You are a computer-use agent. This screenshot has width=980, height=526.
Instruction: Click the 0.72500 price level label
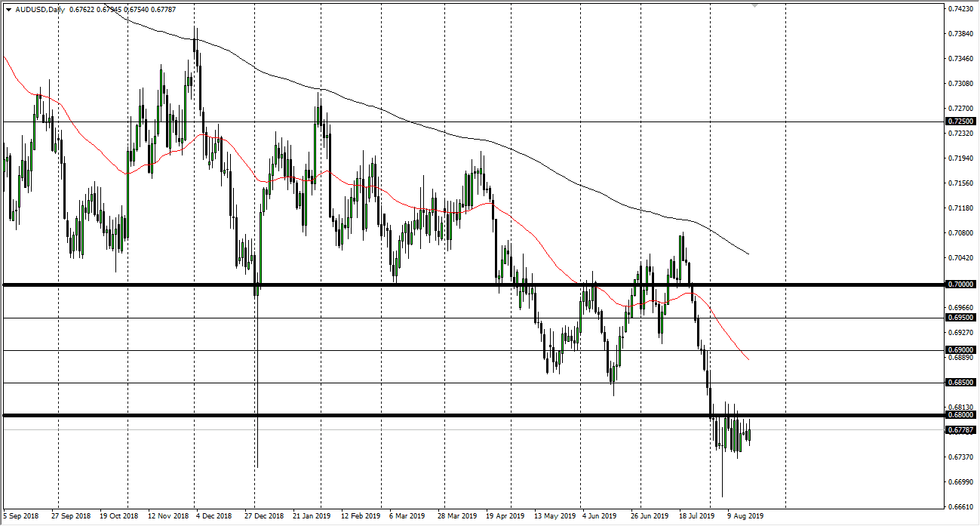pos(960,121)
